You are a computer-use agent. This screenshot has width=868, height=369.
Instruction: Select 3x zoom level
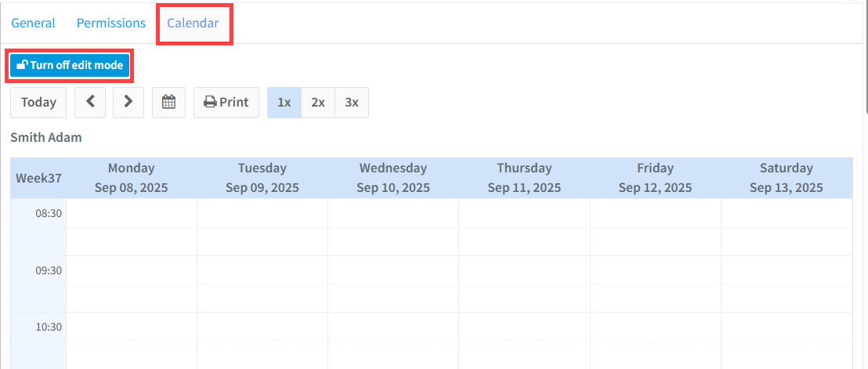point(352,102)
